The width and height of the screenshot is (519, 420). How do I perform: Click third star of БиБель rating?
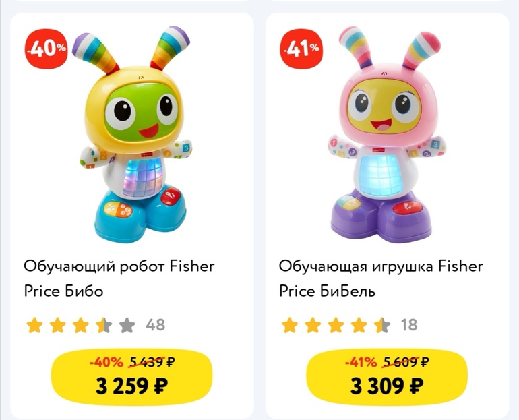(x=336, y=325)
